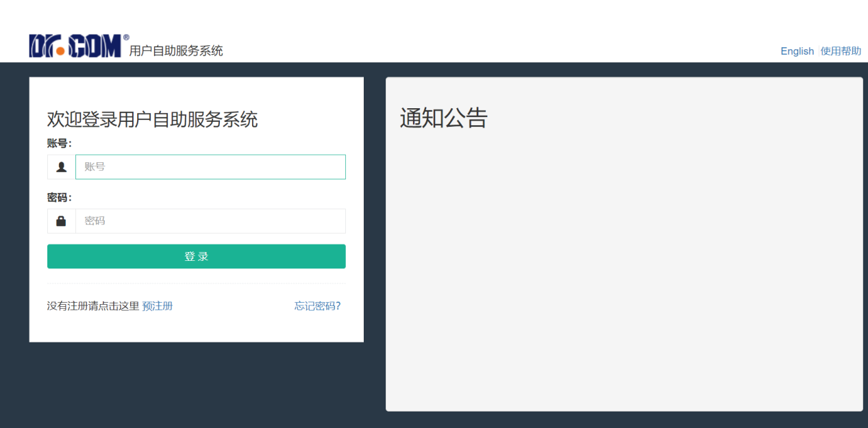868x428 pixels.
Task: Click the divider line below the login button
Action: 196,283
